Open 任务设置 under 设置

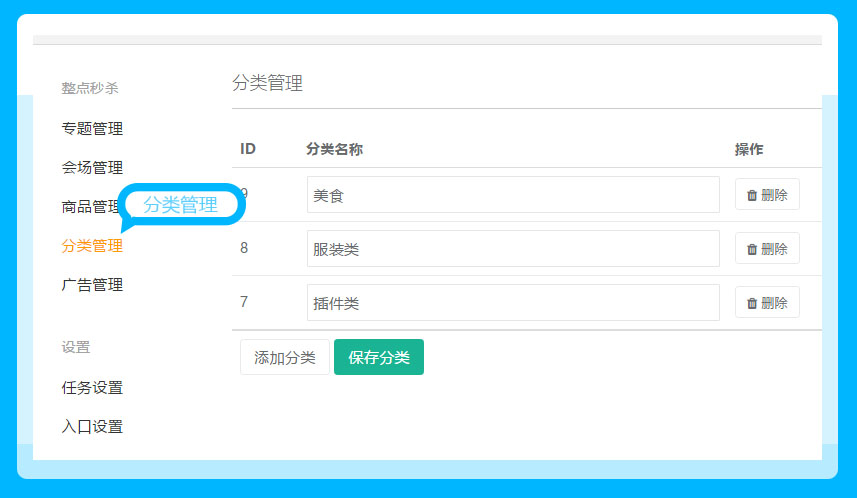(x=92, y=388)
